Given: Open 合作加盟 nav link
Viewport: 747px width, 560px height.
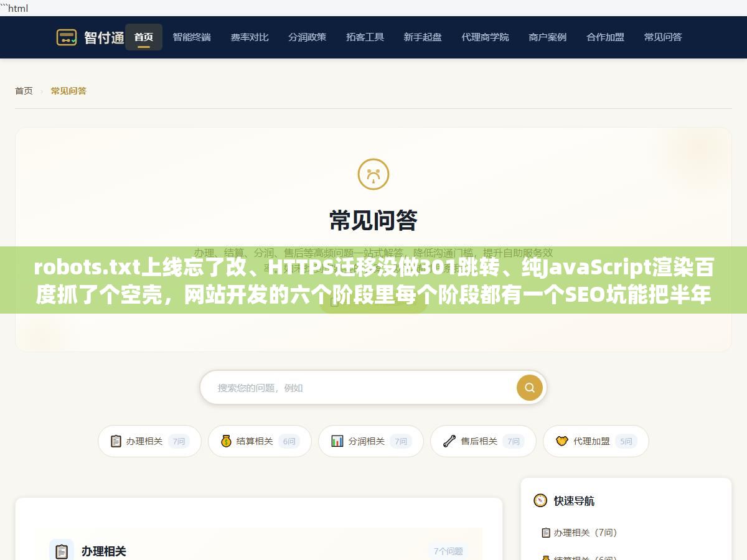Looking at the screenshot, I should pyautogui.click(x=606, y=37).
